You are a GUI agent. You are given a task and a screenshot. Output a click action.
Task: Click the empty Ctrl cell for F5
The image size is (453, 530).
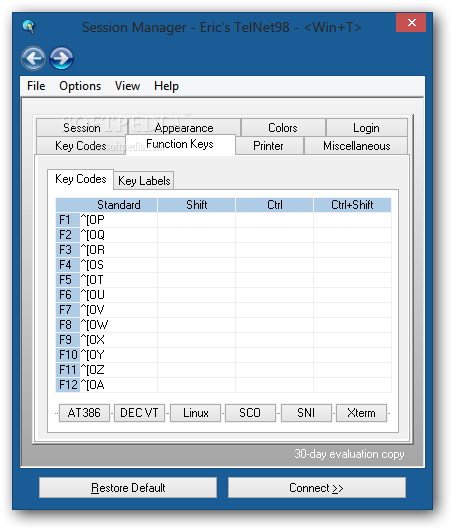pos(275,280)
